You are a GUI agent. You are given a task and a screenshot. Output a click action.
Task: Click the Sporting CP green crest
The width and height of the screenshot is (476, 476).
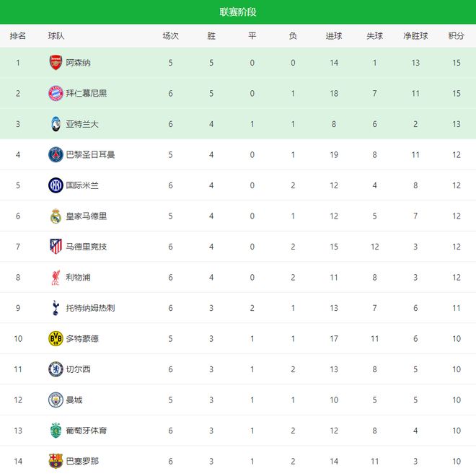[x=56, y=431]
